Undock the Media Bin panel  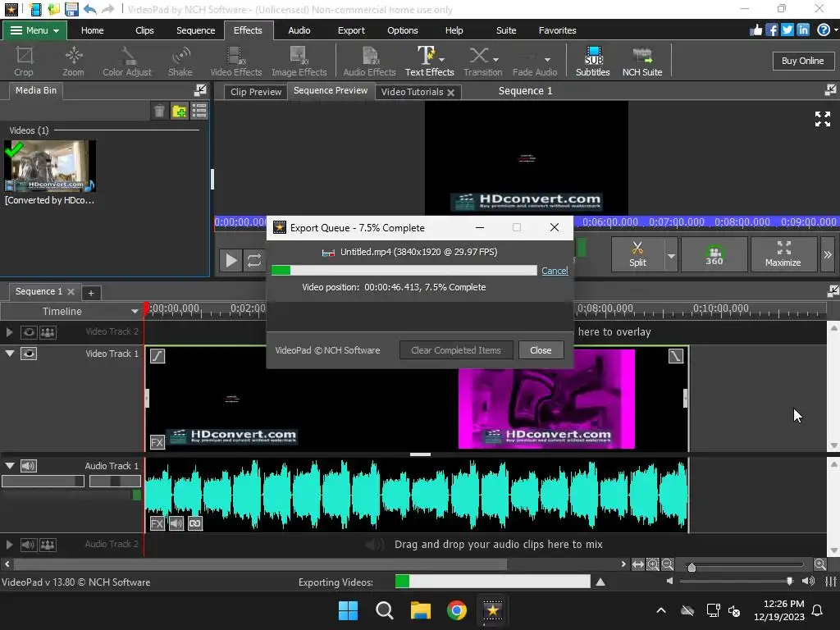click(x=200, y=90)
